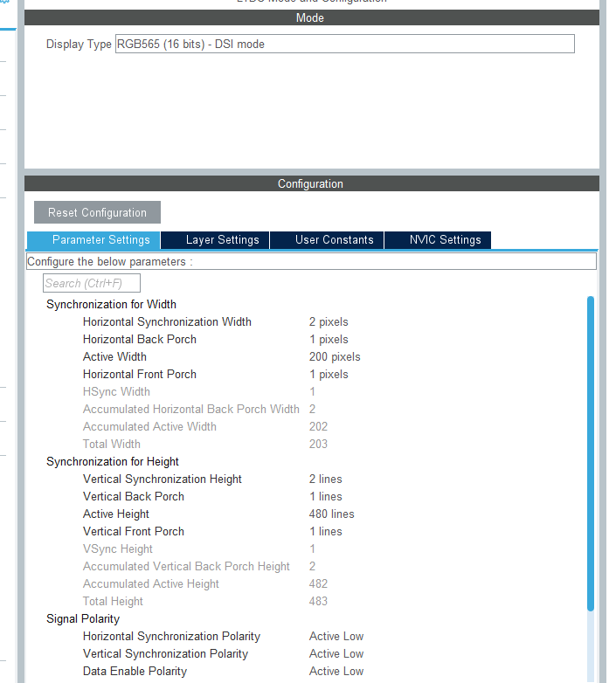This screenshot has height=683, width=616.
Task: Open the NVIC Settings tab
Action: click(438, 240)
